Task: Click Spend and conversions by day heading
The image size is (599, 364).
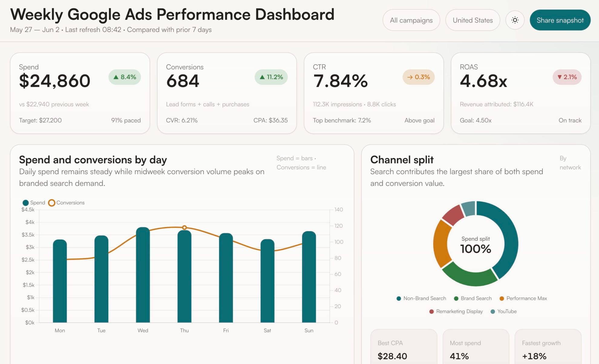Action: click(x=93, y=160)
